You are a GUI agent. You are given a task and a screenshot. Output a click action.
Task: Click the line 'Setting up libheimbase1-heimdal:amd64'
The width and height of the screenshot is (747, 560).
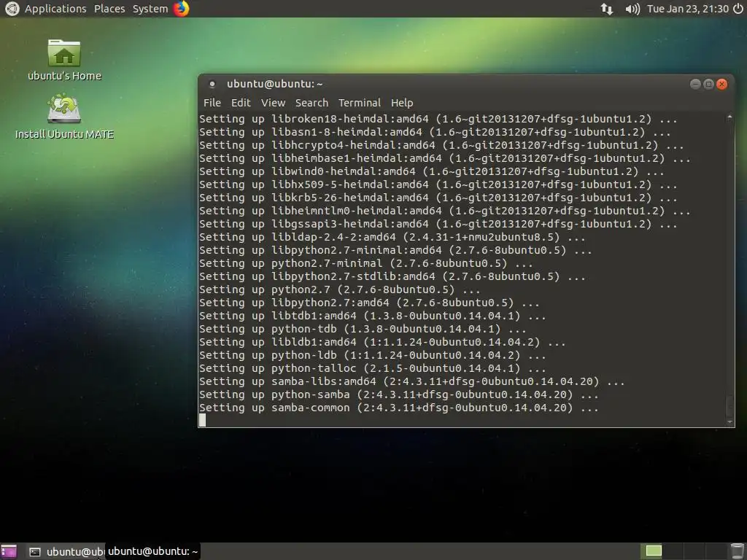point(445,158)
